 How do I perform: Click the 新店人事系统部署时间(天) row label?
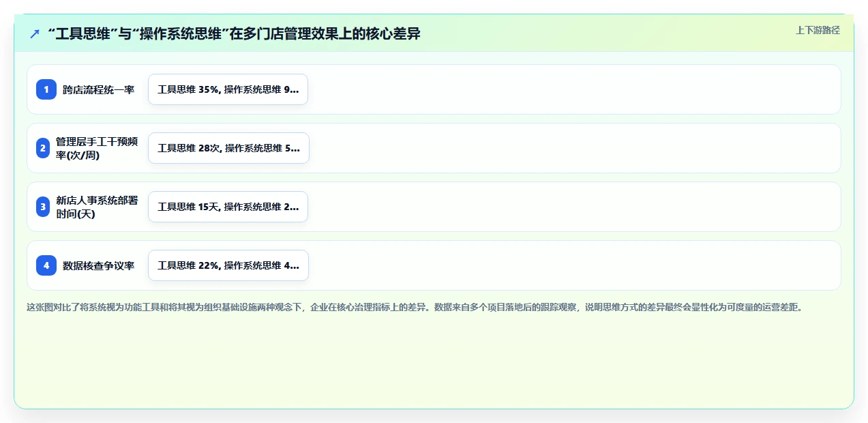point(97,207)
